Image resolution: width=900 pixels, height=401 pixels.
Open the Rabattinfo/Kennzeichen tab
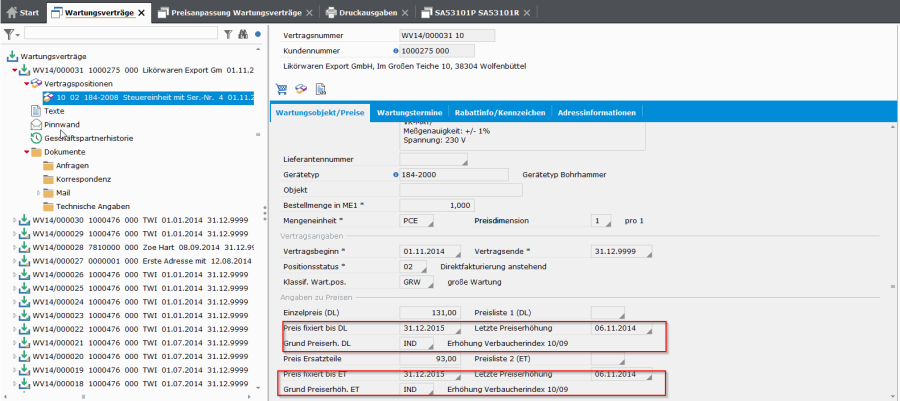(499, 113)
